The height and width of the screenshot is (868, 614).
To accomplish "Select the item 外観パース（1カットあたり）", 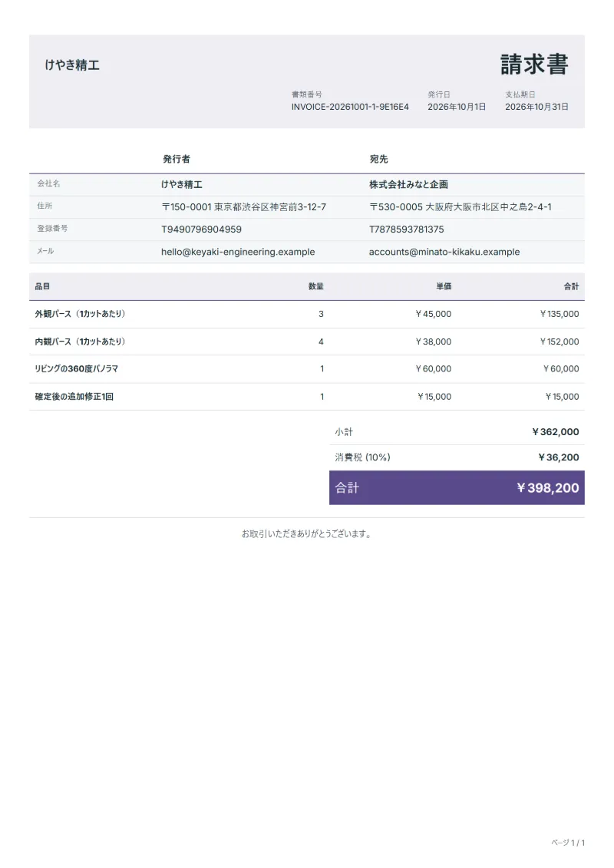I will (81, 314).
